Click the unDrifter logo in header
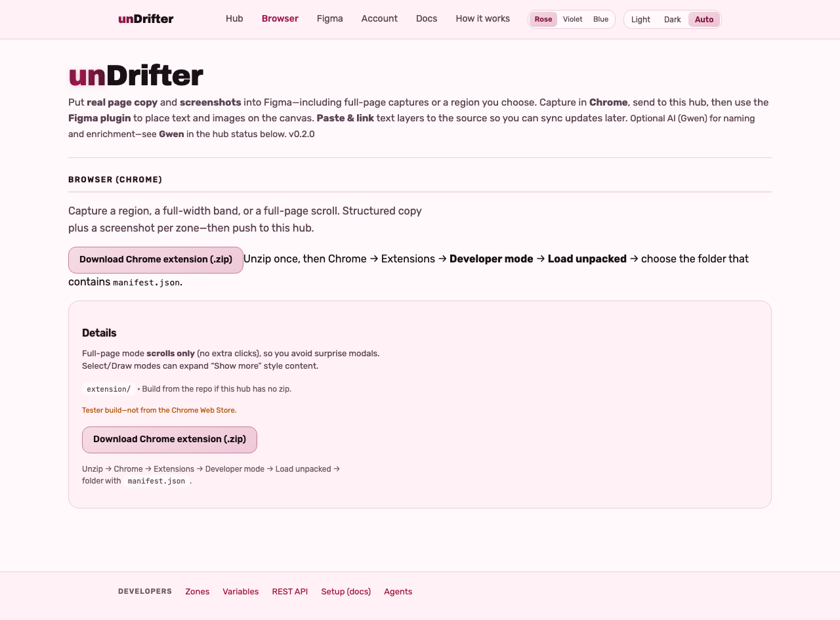Viewport: 840px width, 620px height. coord(146,19)
